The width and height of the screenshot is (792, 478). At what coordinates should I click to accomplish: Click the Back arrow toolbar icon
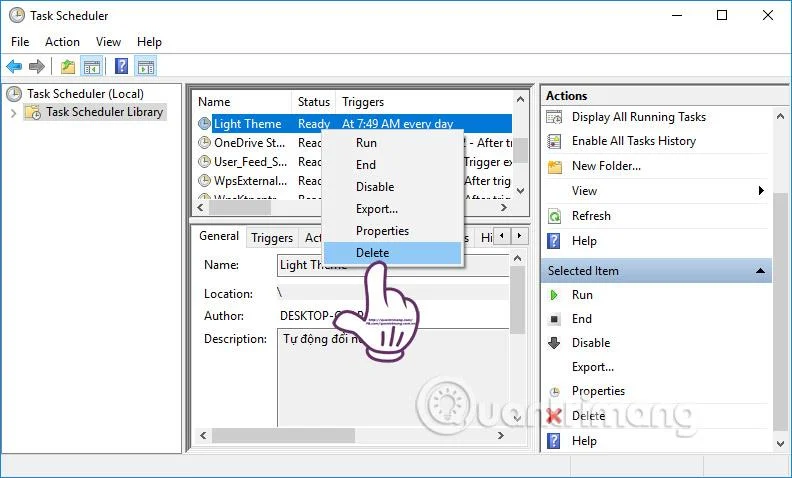(x=14, y=66)
